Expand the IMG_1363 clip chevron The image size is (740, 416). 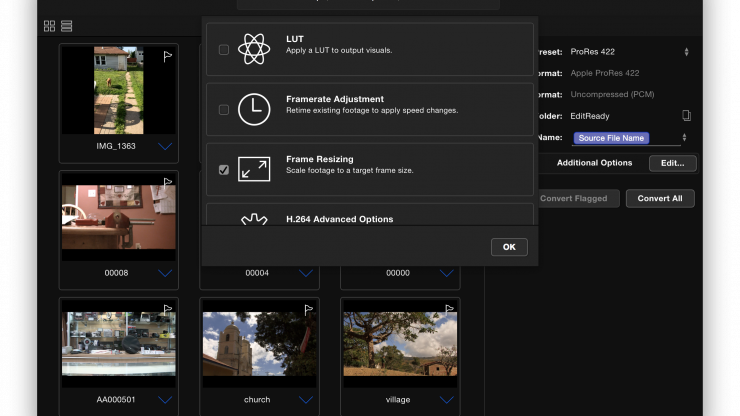(165, 147)
